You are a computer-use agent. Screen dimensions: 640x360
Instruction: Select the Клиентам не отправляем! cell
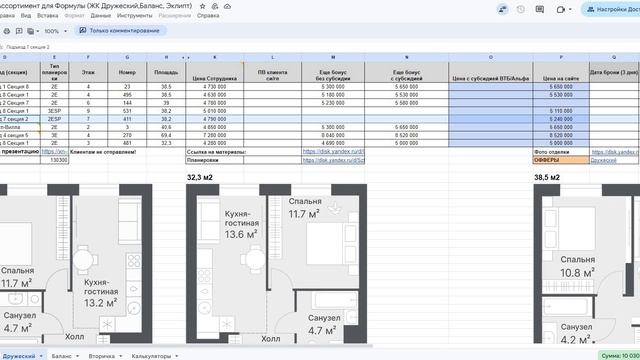pyautogui.click(x=103, y=152)
